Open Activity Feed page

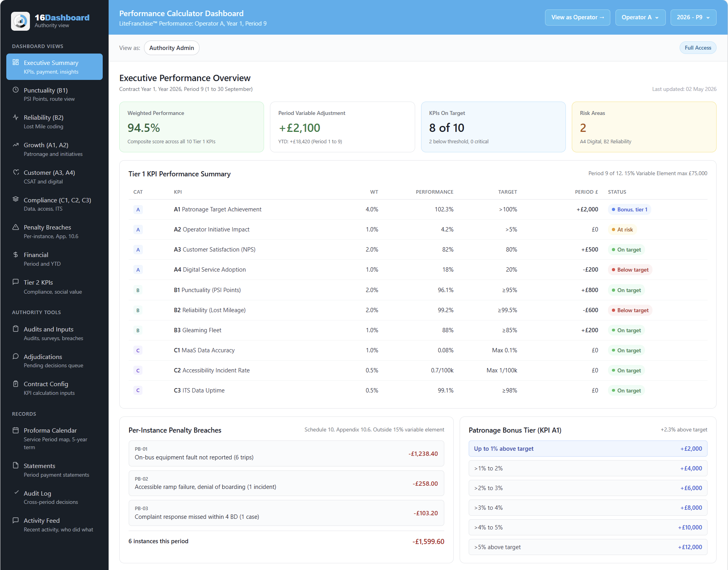[54, 525]
